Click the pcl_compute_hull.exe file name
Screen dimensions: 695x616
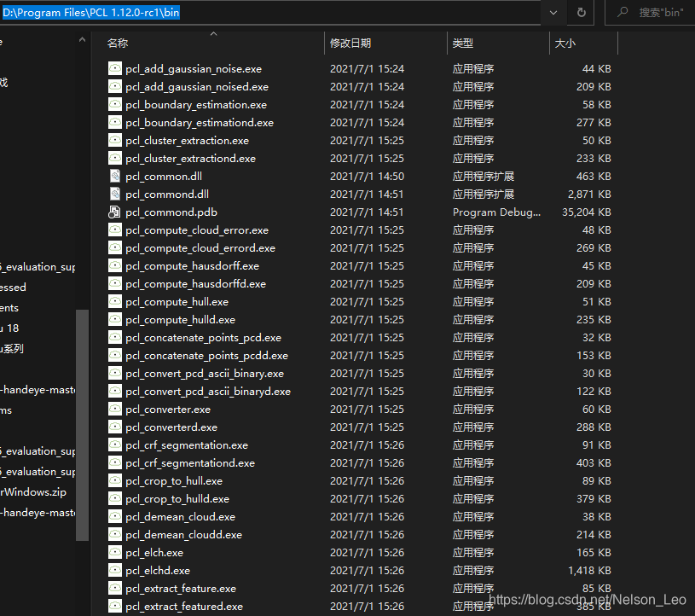point(177,302)
